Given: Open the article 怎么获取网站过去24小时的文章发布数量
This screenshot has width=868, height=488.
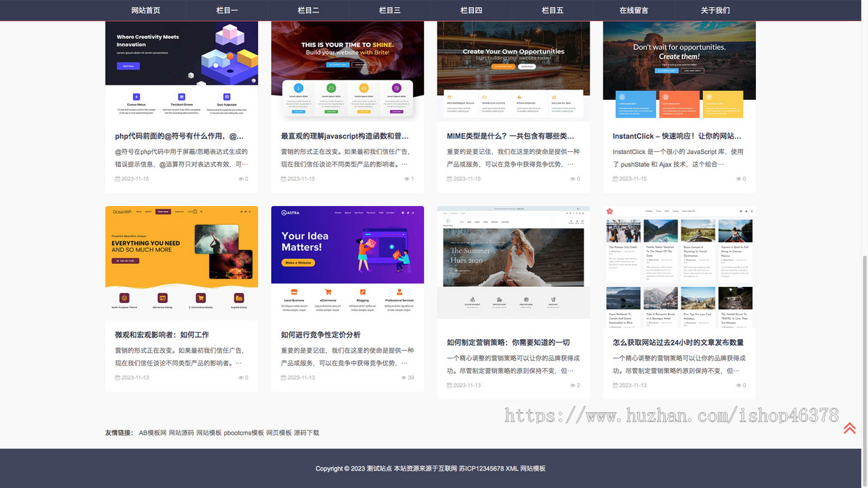Looking at the screenshot, I should pos(678,343).
